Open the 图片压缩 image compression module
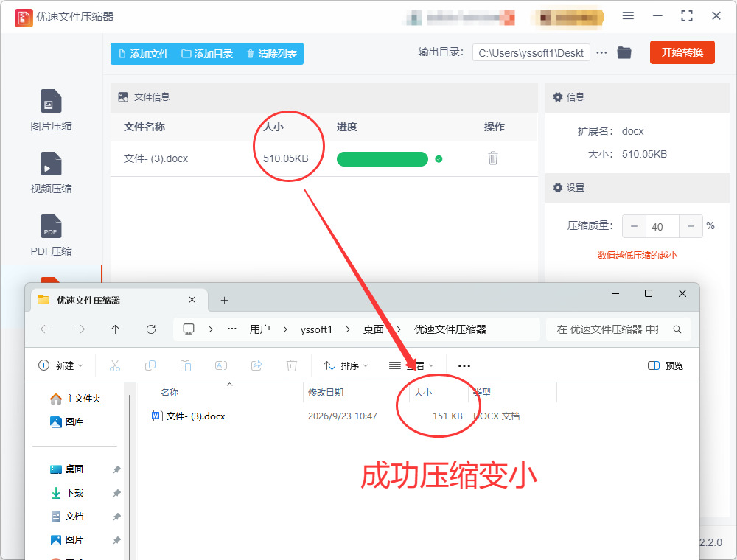 51,110
